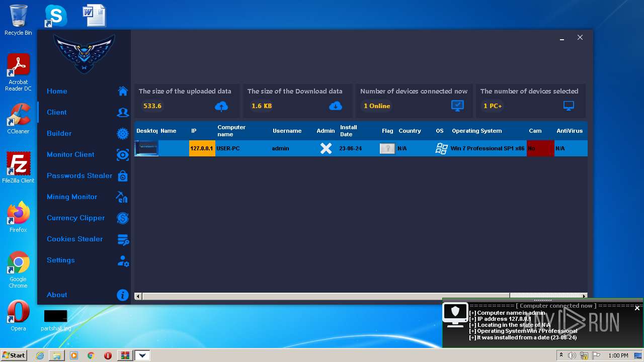The image size is (644, 362).
Task: Open the Start menu
Action: (14, 355)
